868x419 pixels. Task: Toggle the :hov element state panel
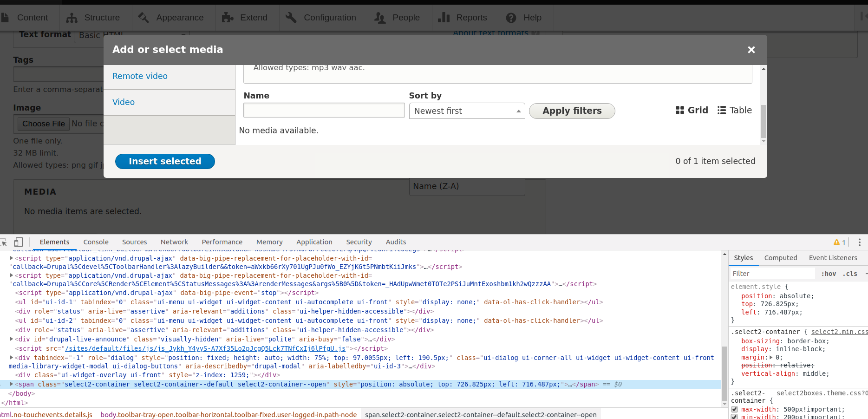click(828, 274)
